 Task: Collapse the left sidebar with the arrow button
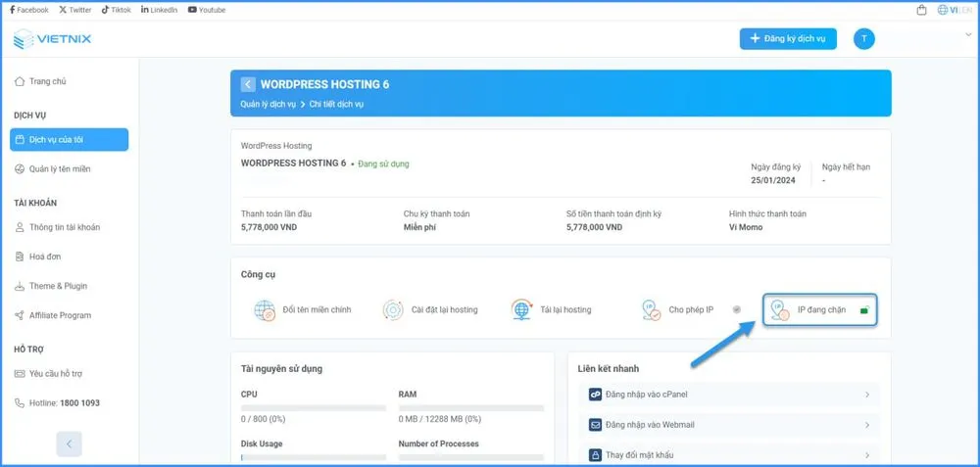point(69,444)
